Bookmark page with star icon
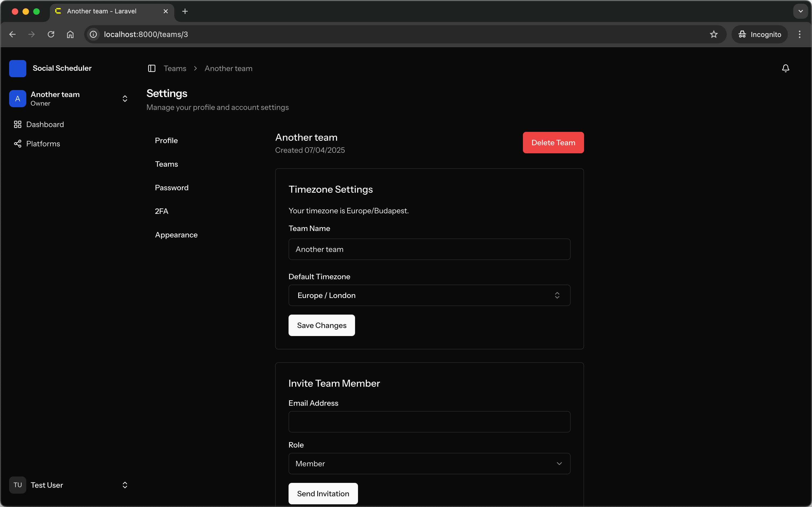The width and height of the screenshot is (812, 507). (714, 34)
